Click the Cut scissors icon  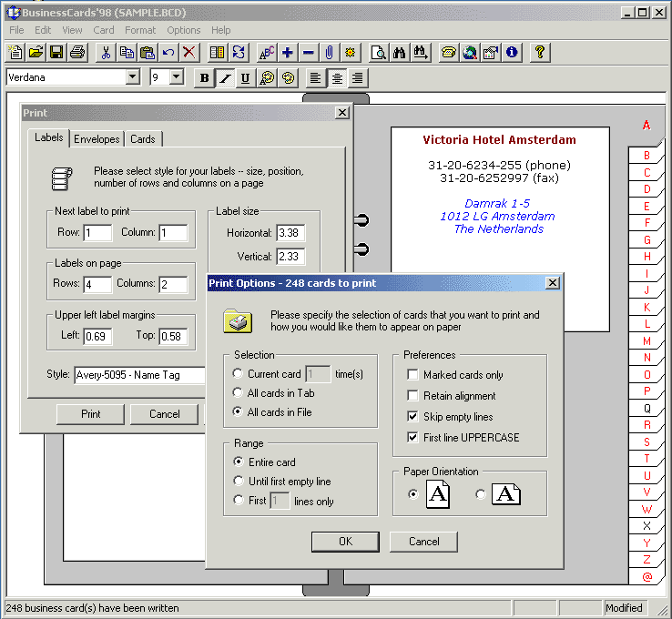point(106,53)
